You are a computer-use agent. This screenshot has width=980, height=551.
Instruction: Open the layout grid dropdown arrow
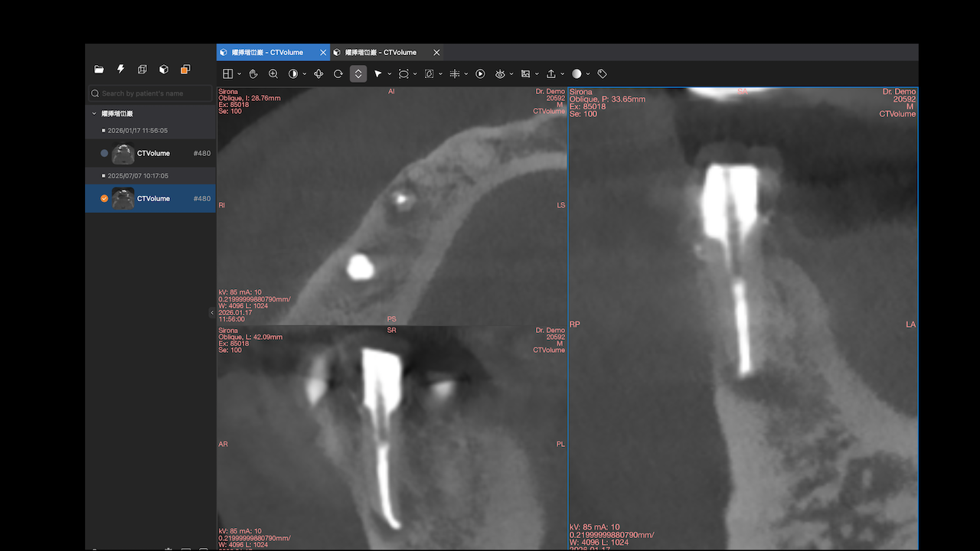pos(240,74)
